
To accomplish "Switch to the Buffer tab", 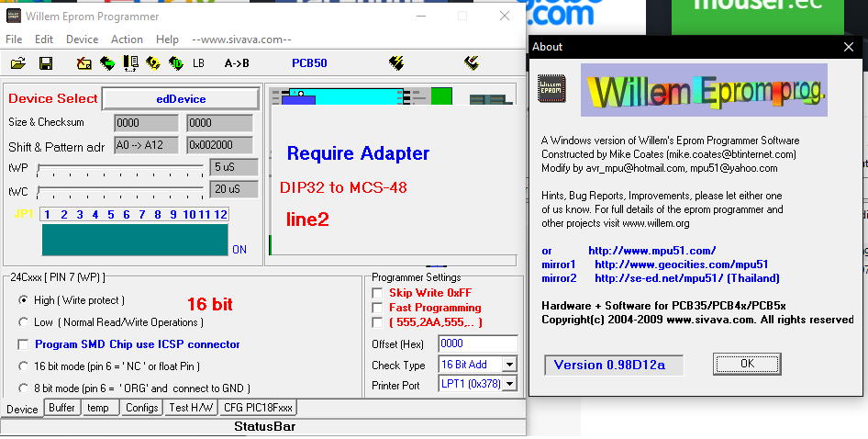I will tap(61, 408).
